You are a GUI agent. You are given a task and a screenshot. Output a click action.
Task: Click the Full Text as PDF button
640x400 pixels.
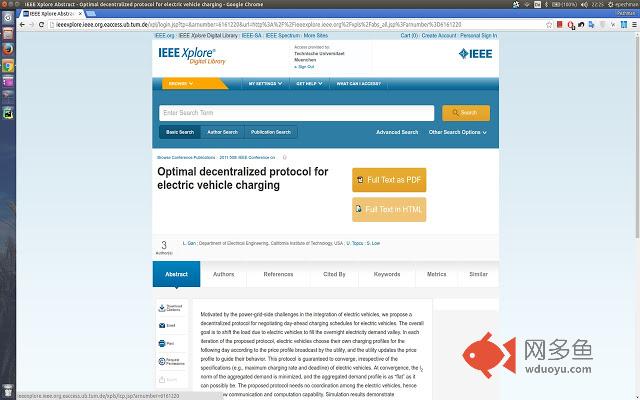click(x=389, y=180)
